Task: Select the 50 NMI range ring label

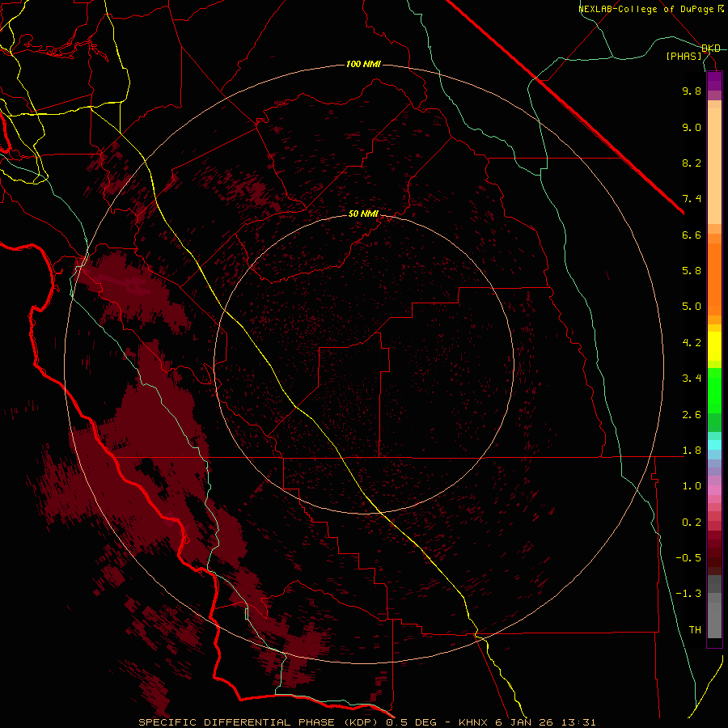Action: (x=363, y=214)
